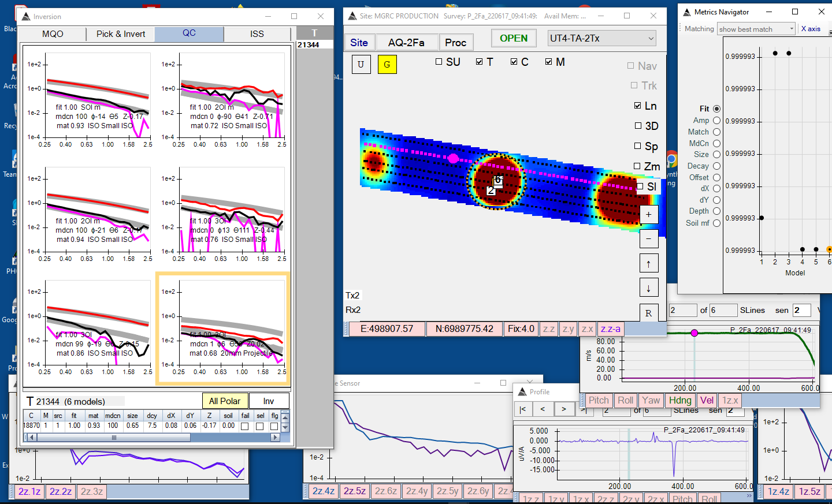Toggle the SU checkbox
This screenshot has width=832, height=504.
[439, 61]
